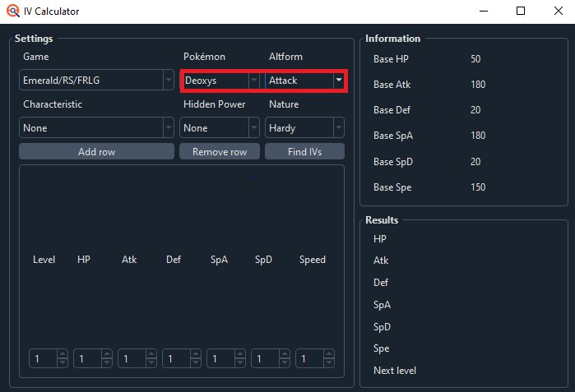The width and height of the screenshot is (575, 392).
Task: Maximize the IV Calculator window
Action: pos(521,11)
